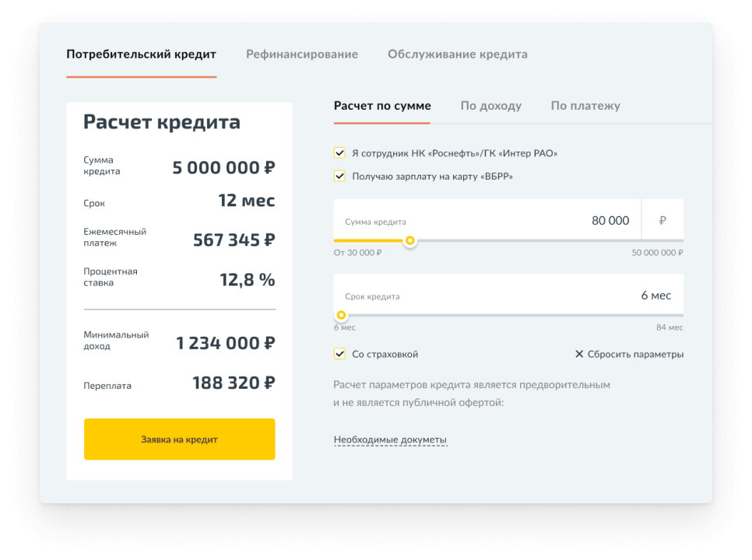Click the yellow Заявка на кредит button
Image resolution: width=752 pixels, height=560 pixels.
[179, 439]
